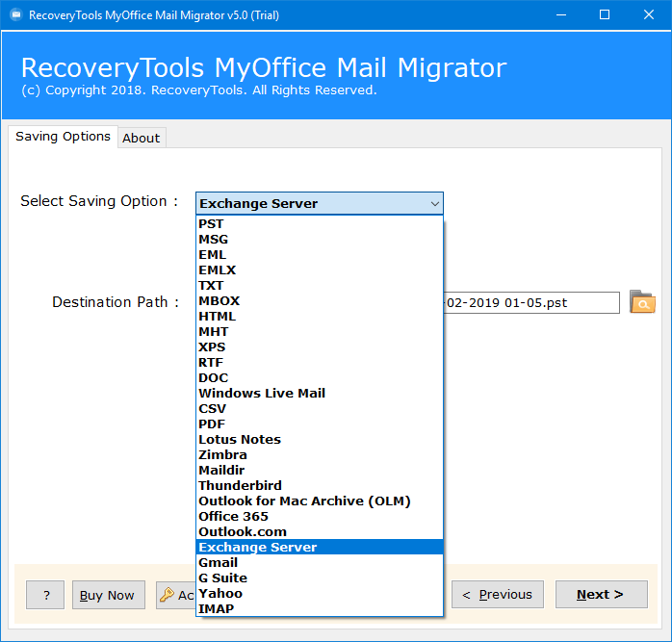This screenshot has width=672, height=642.
Task: Expand the Select Saving Option combo box
Action: pos(434,203)
